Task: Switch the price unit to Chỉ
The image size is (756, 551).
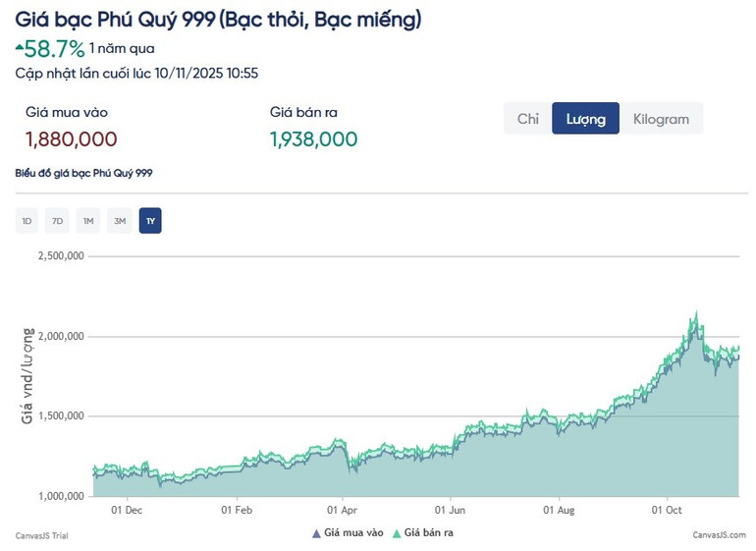Action: pyautogui.click(x=528, y=119)
